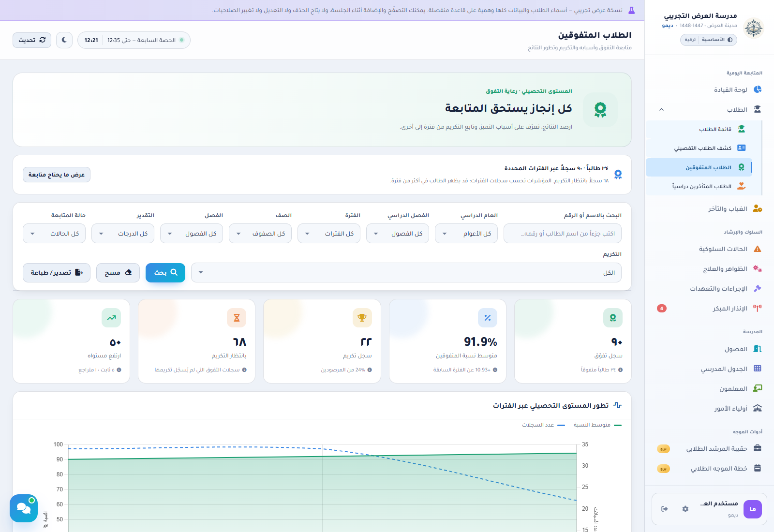Open the chat support bubble
774x532 pixels.
click(24, 508)
